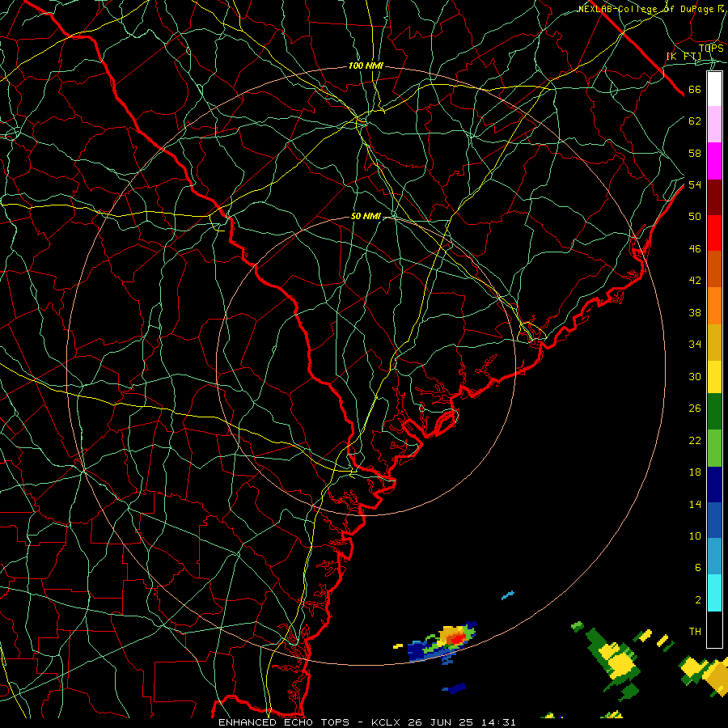
Task: Click the small light-blue echo over the ocean
Action: coord(508,595)
